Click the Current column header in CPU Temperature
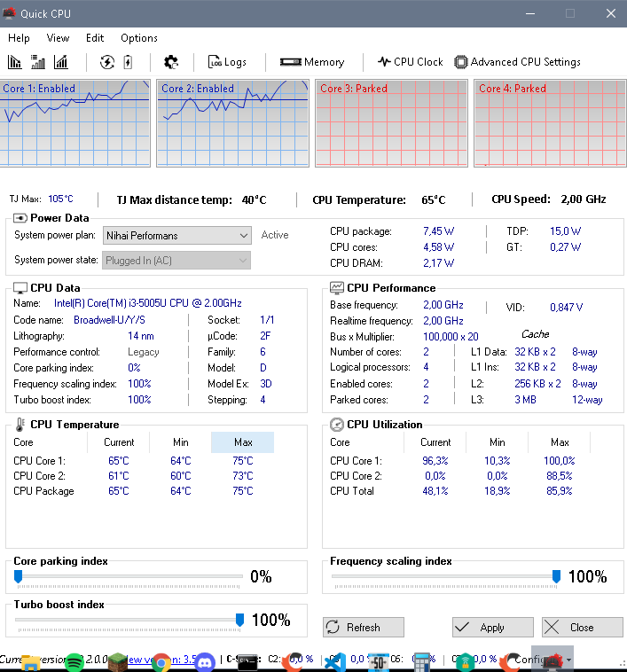 pos(119,442)
